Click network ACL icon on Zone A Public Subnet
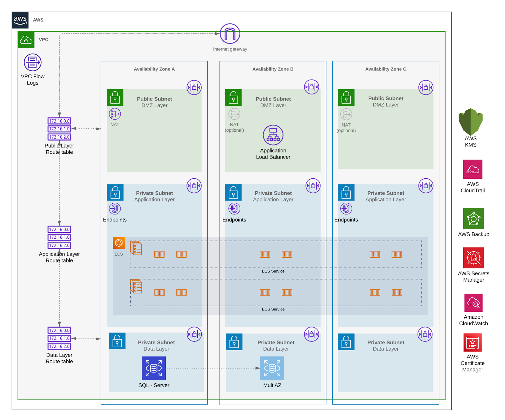Screen dimensions: 505x420 tap(194, 87)
